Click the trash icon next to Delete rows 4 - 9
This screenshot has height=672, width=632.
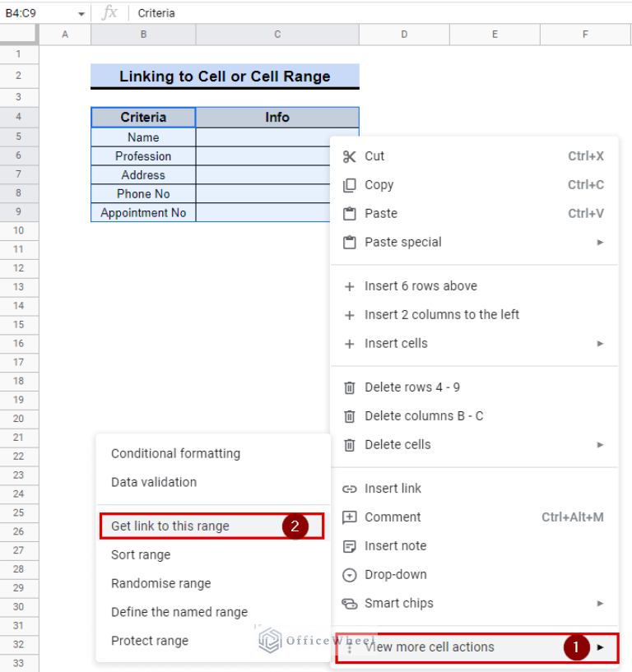click(x=349, y=387)
